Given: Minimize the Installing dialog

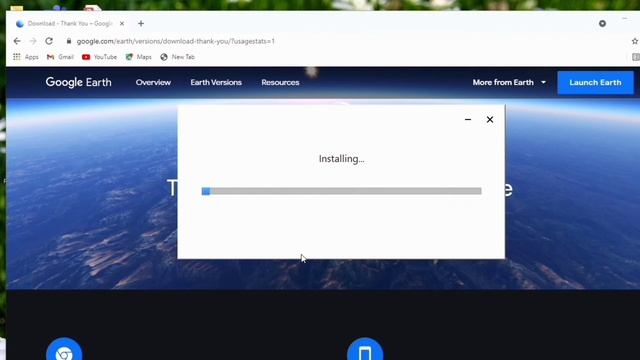Looking at the screenshot, I should pos(468,120).
